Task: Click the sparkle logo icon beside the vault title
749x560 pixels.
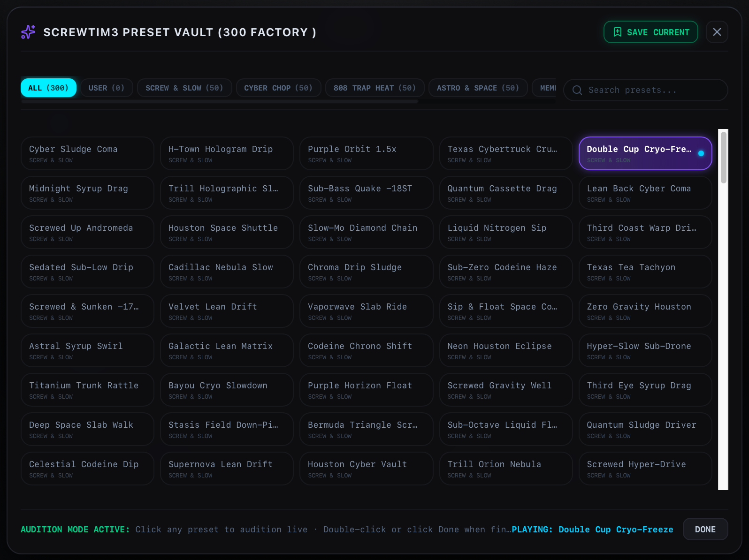Action: (28, 32)
